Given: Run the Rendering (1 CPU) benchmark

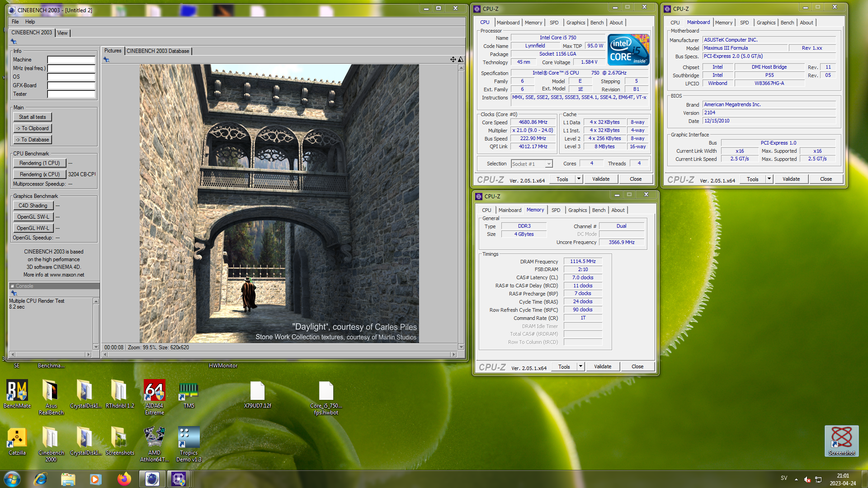Looking at the screenshot, I should [x=40, y=163].
